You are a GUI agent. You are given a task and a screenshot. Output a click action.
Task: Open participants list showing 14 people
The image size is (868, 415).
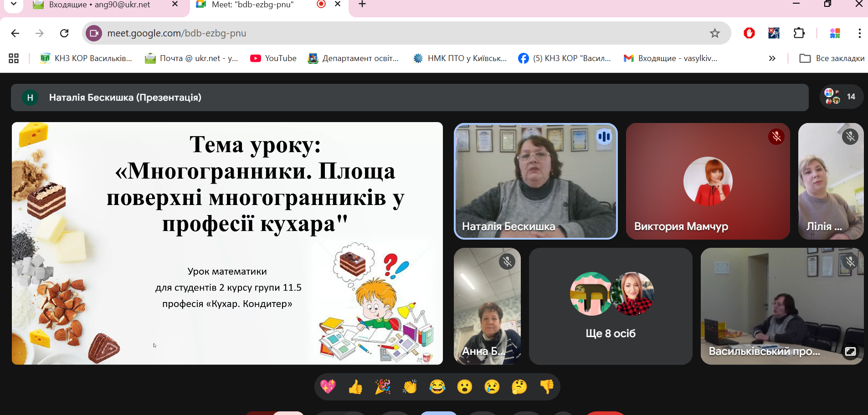tap(841, 97)
